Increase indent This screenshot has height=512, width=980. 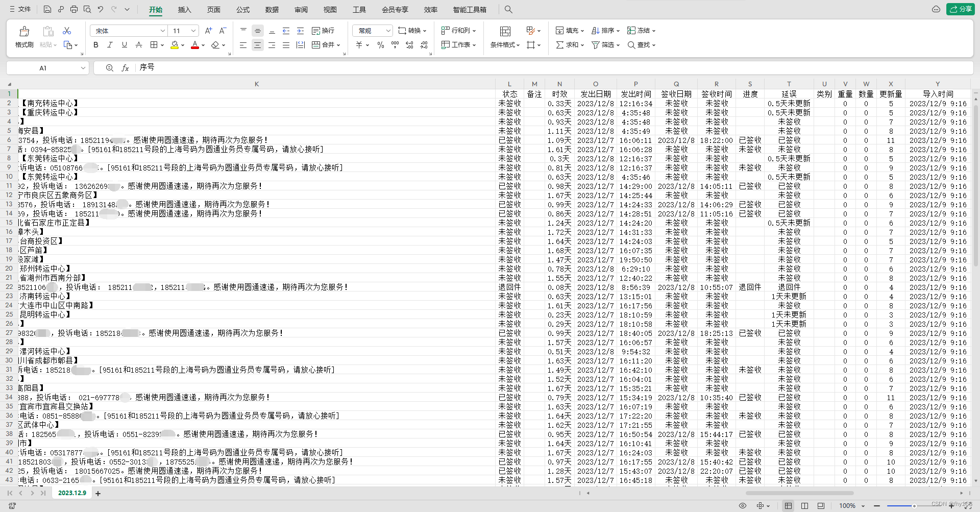point(300,31)
